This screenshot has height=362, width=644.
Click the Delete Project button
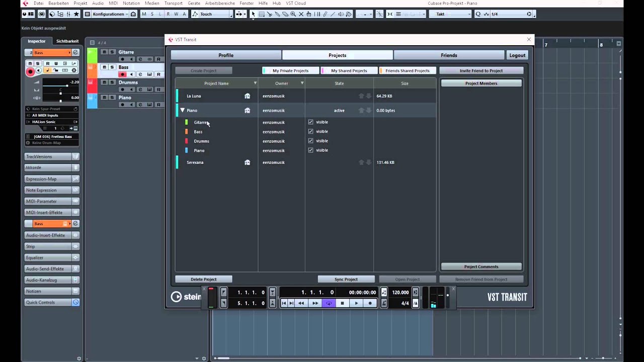coord(204,279)
